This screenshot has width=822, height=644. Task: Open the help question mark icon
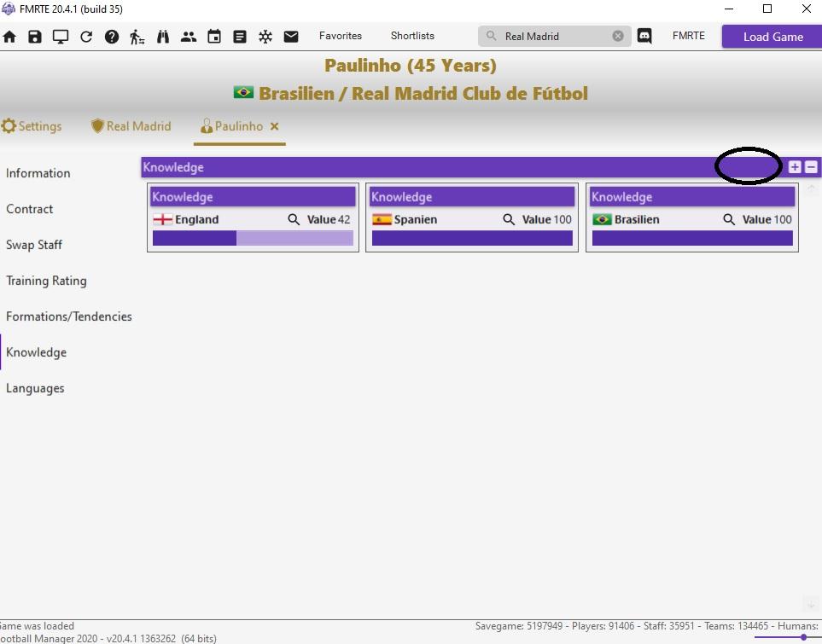[112, 37]
